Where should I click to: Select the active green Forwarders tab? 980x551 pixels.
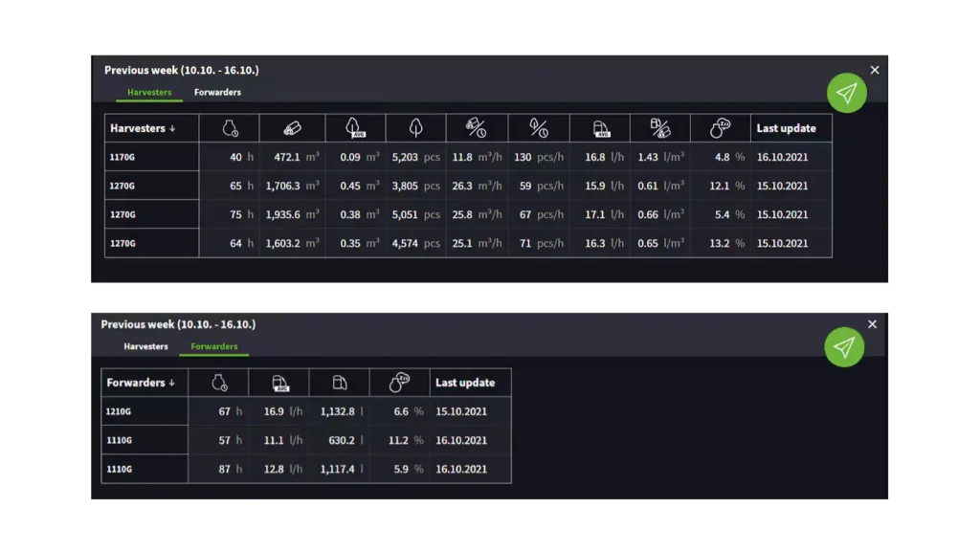pos(214,346)
